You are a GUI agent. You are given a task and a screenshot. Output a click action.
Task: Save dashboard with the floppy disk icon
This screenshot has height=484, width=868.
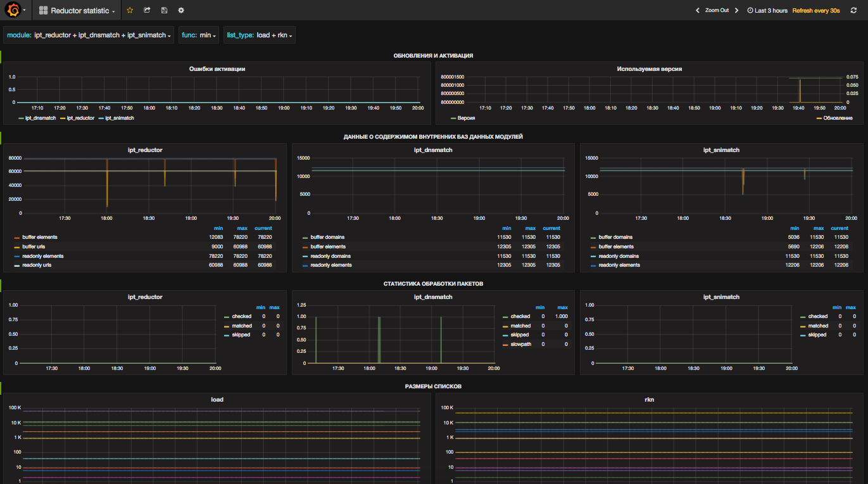pos(164,11)
